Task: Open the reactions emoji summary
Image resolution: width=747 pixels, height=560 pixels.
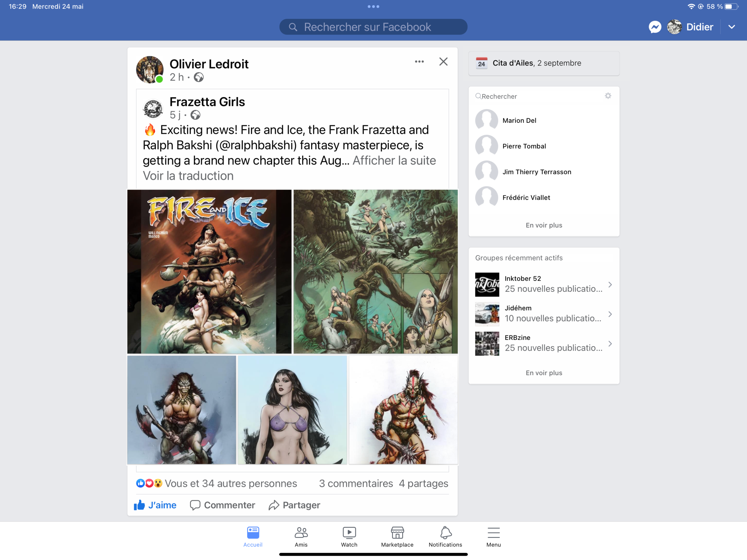Action: pyautogui.click(x=149, y=483)
